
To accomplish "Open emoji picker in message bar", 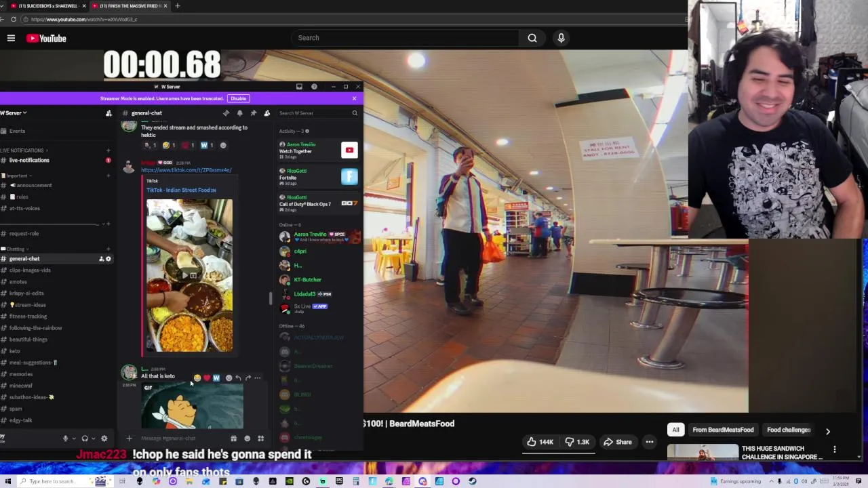I will pos(247,439).
